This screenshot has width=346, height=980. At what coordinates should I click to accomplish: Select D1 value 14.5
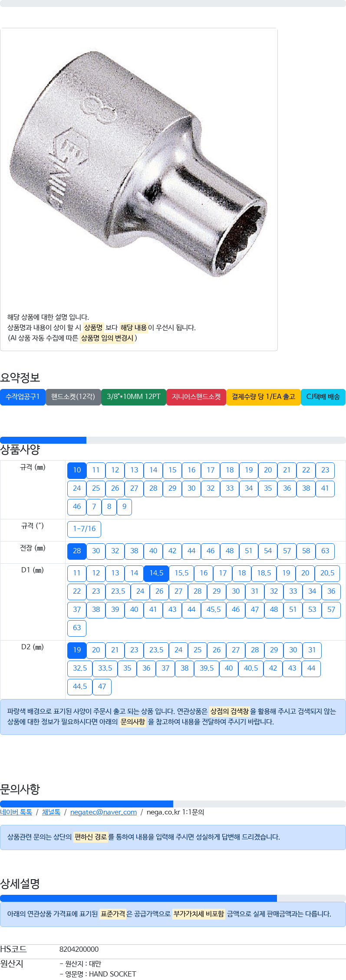point(156,573)
